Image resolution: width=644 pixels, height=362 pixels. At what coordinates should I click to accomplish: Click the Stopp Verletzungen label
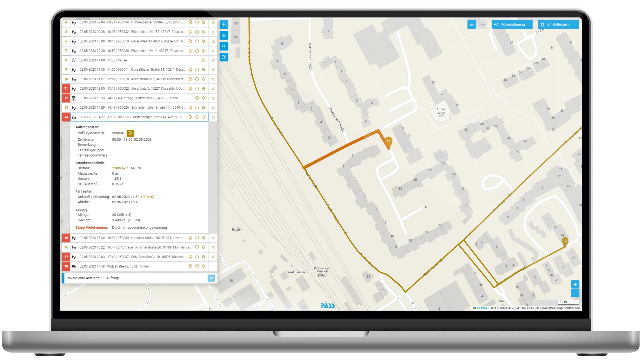(92, 228)
